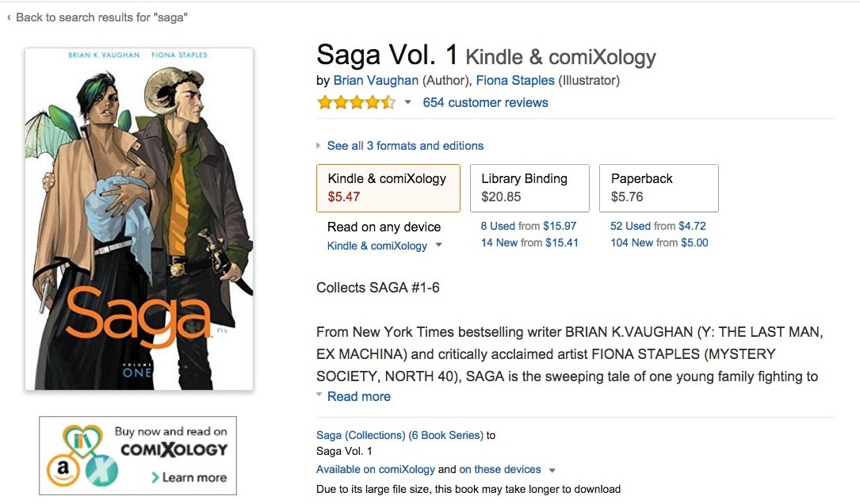Open Saga (Collections) 6 Book Series link
Viewport: 860px width, 504px height.
pos(399,435)
